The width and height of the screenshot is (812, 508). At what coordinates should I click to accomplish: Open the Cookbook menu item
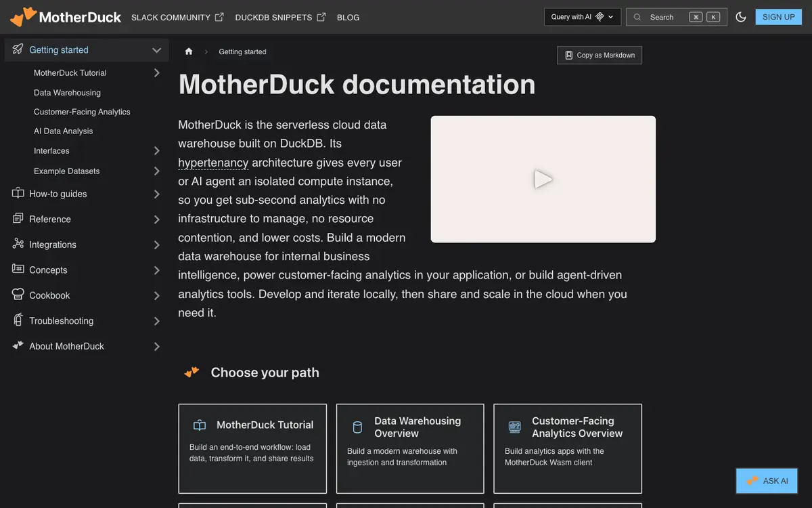pyautogui.click(x=49, y=295)
